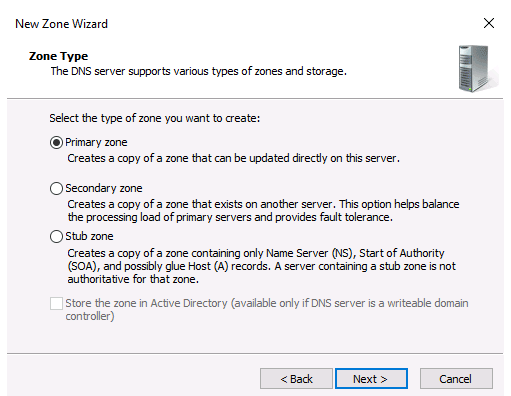Image resolution: width=511 pixels, height=396 pixels.
Task: Choose the Secondary zone radio option
Action: click(56, 188)
